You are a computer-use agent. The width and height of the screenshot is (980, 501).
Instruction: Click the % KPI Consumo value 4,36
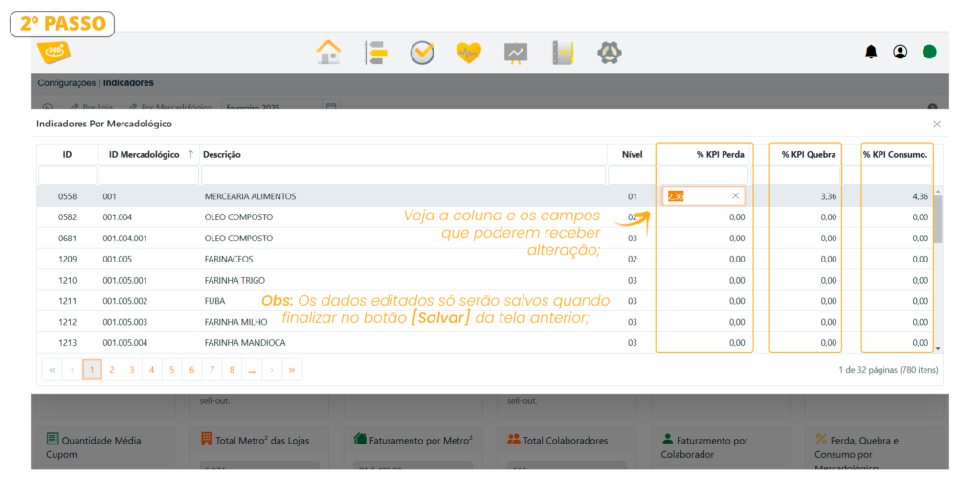(920, 196)
